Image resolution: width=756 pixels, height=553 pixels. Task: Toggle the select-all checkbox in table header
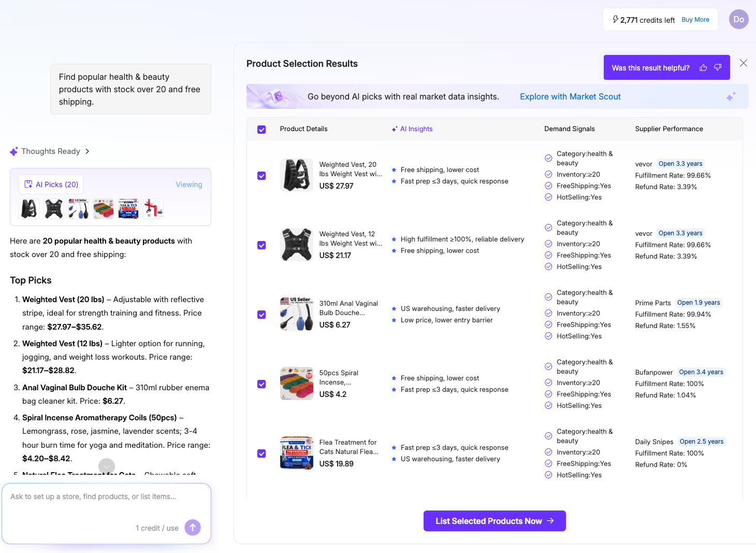(x=261, y=130)
